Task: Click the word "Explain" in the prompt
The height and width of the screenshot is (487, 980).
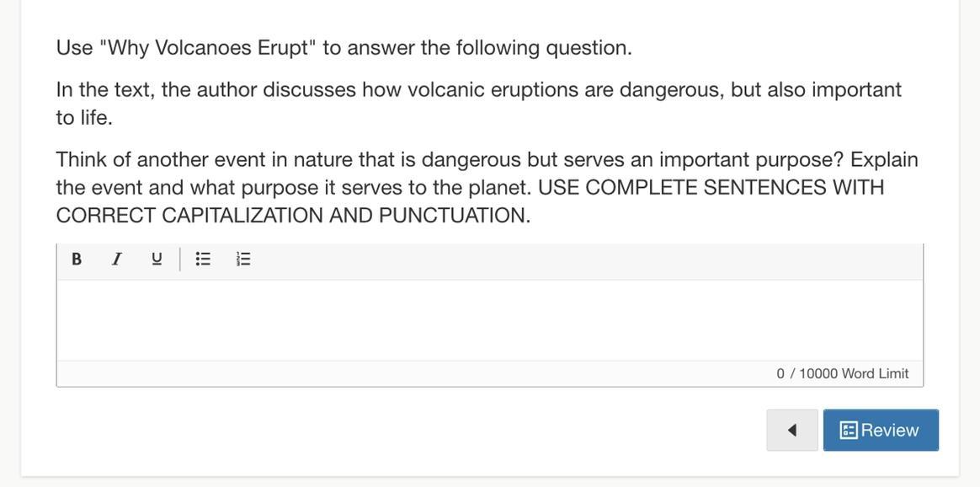Action: coord(884,159)
